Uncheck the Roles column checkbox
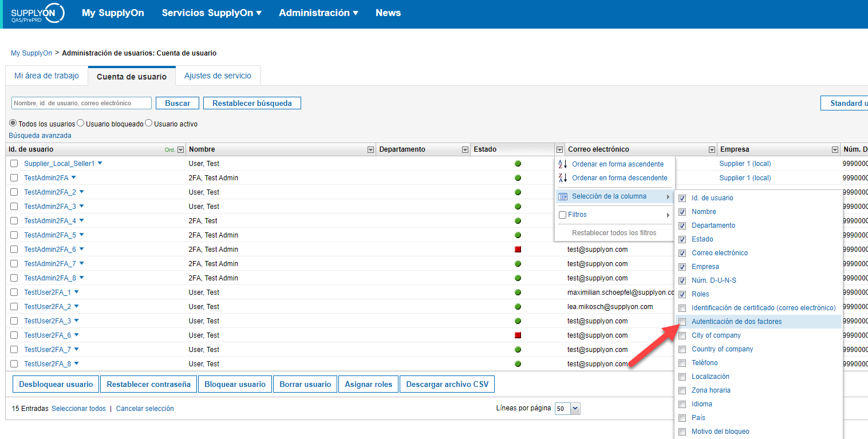868x439 pixels. pos(682,294)
